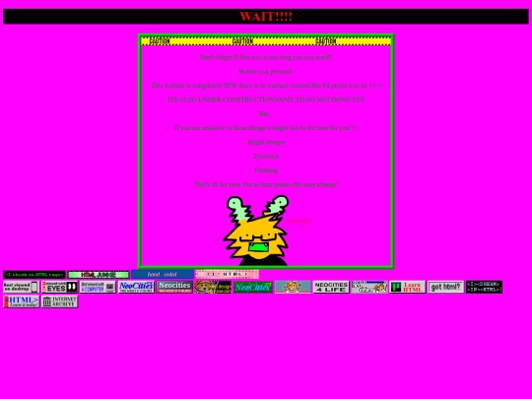Click the 'That's all for now' sentence

pos(266,184)
